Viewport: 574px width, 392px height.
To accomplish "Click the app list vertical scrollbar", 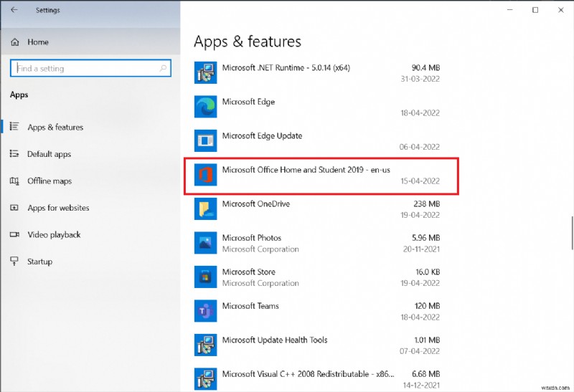I will point(572,233).
